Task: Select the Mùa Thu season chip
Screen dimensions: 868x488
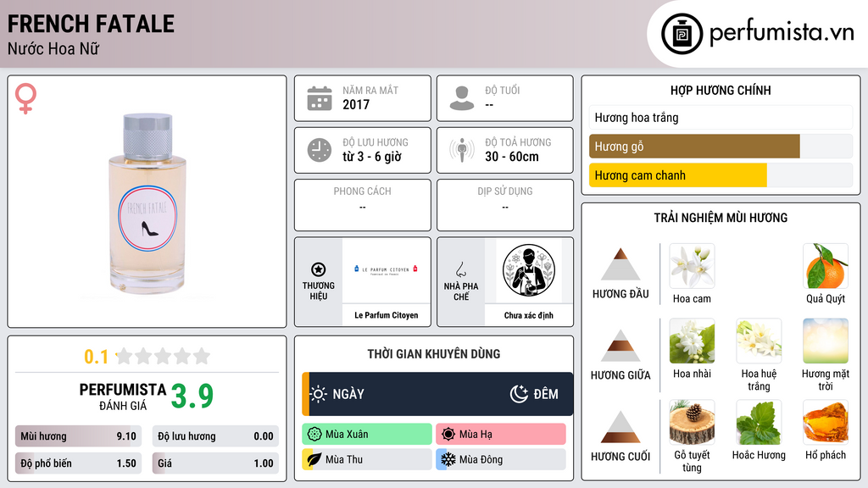Action: click(367, 459)
